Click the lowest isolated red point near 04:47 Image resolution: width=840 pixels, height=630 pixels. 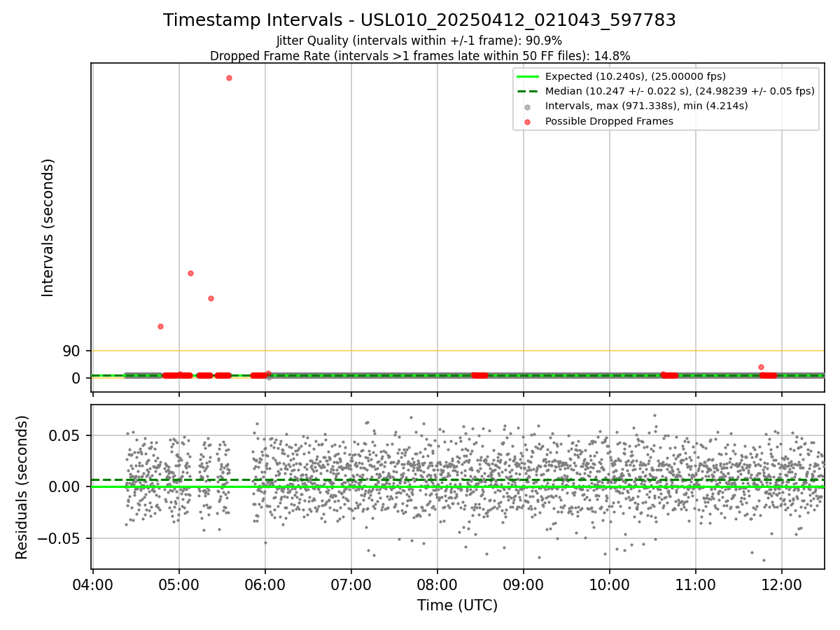(160, 326)
